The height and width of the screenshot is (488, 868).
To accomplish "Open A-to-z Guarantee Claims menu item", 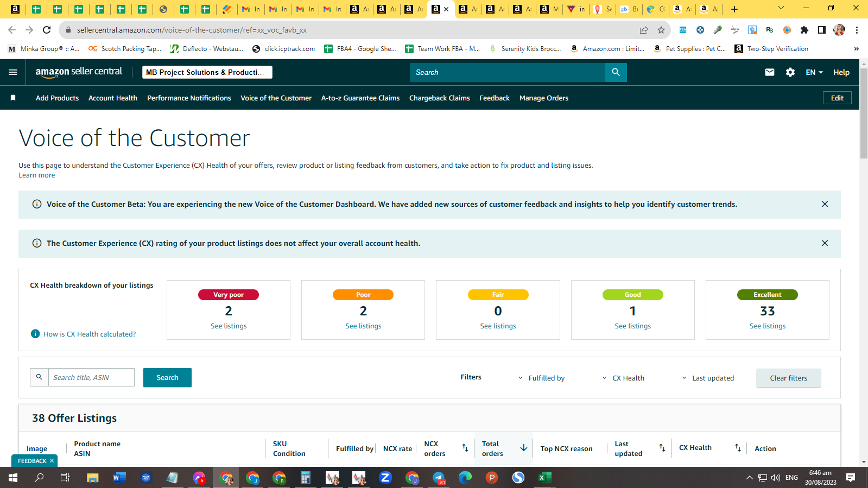I will pyautogui.click(x=360, y=98).
